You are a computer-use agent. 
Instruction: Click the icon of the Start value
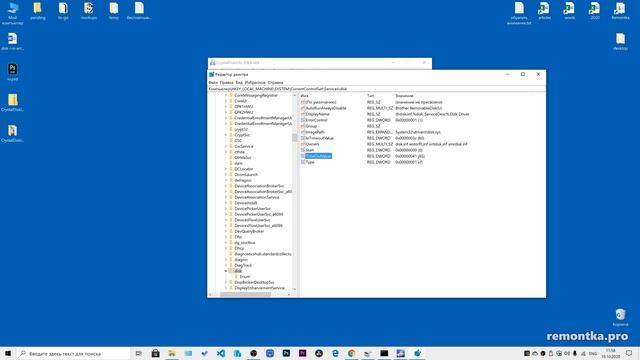pyautogui.click(x=303, y=150)
